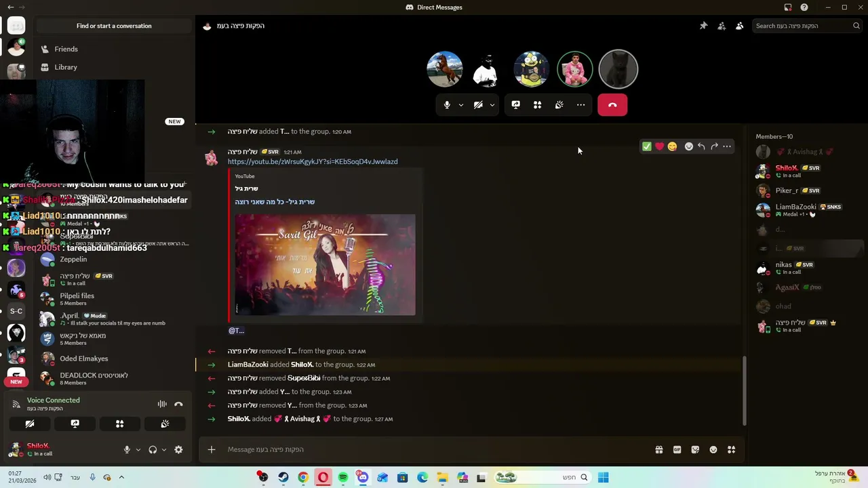
Task: Open Discord help icon in title bar
Action: (x=804, y=7)
